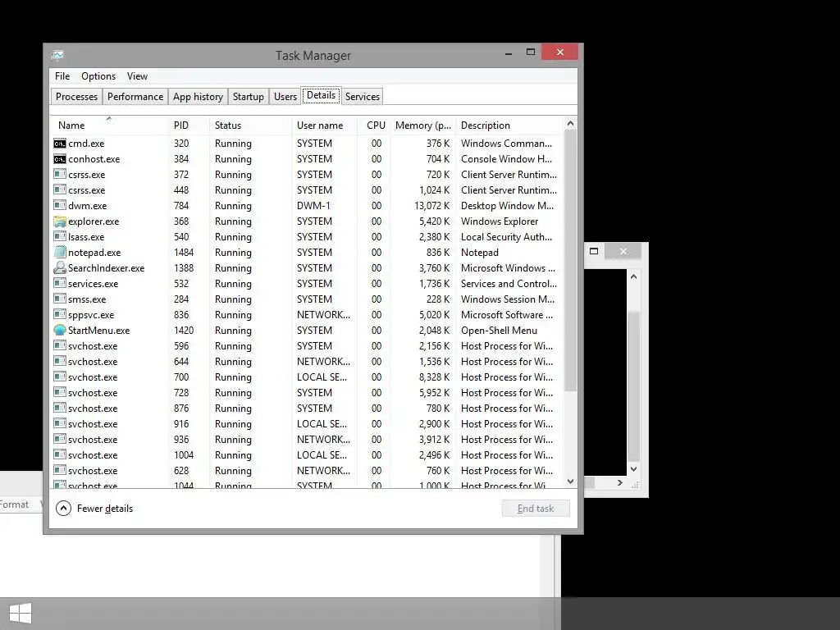Sort by the Memory column header
Viewport: 840px width, 630px height.
tap(422, 126)
